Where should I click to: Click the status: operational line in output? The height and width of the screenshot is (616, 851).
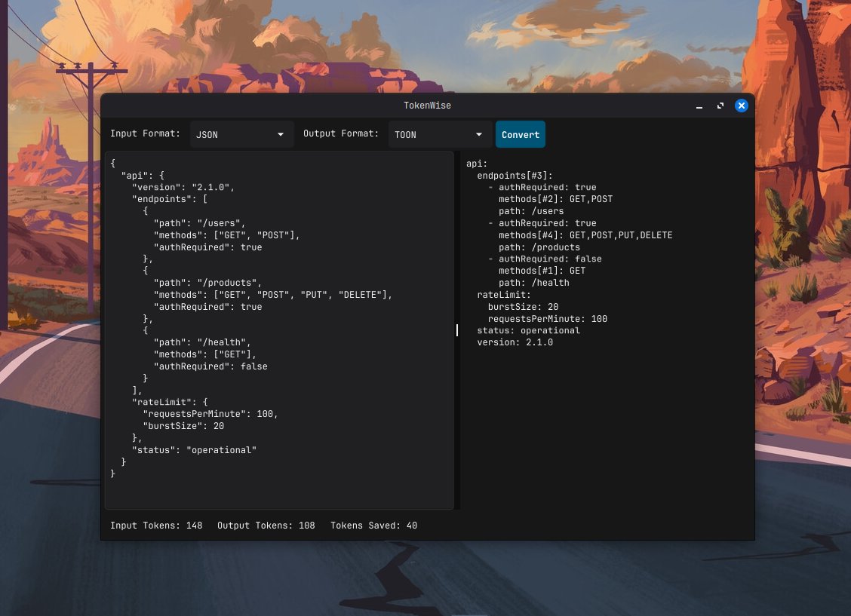[x=528, y=330]
